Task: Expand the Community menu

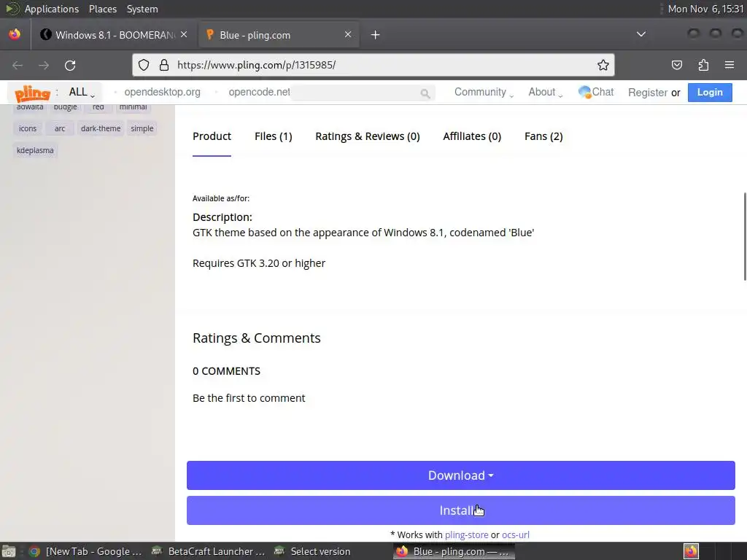Action: click(x=484, y=93)
